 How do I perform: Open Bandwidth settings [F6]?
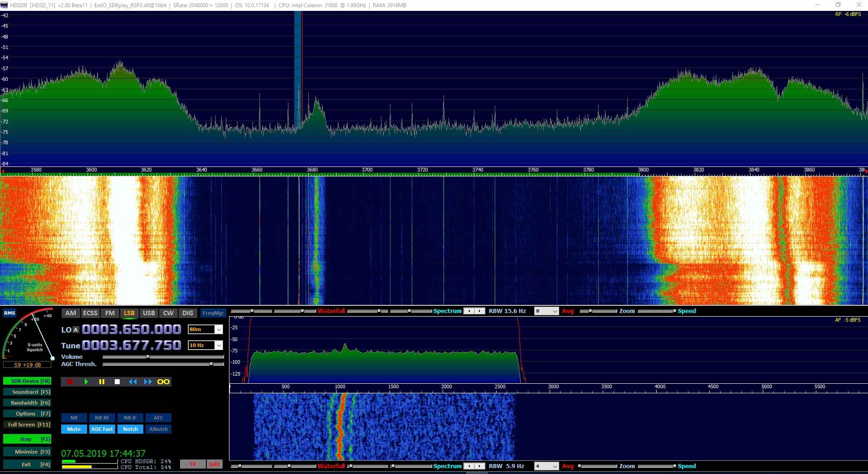click(27, 403)
